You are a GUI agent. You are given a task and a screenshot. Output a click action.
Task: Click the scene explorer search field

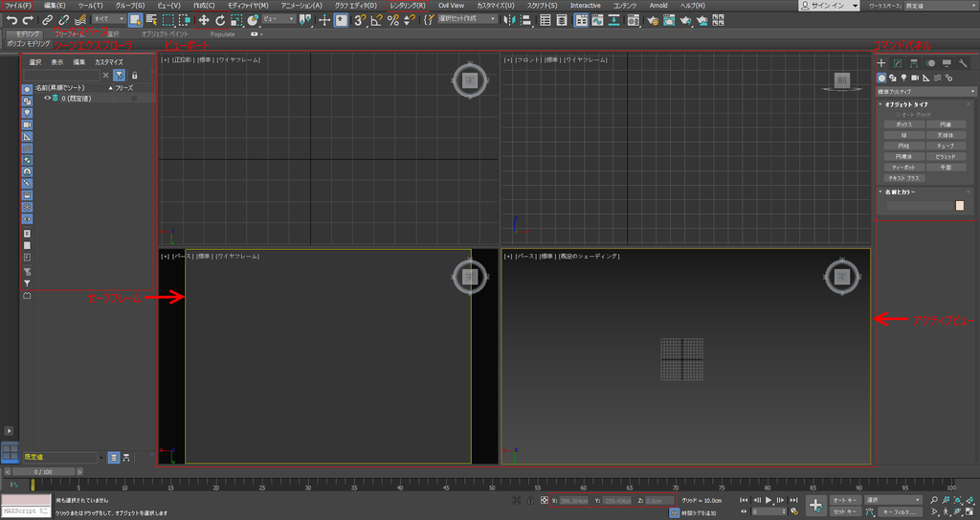61,75
